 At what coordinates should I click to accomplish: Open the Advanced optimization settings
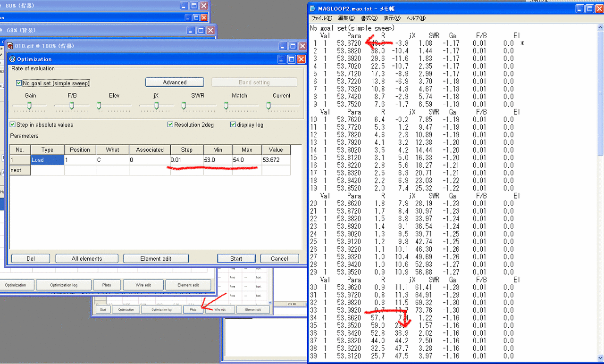click(175, 83)
